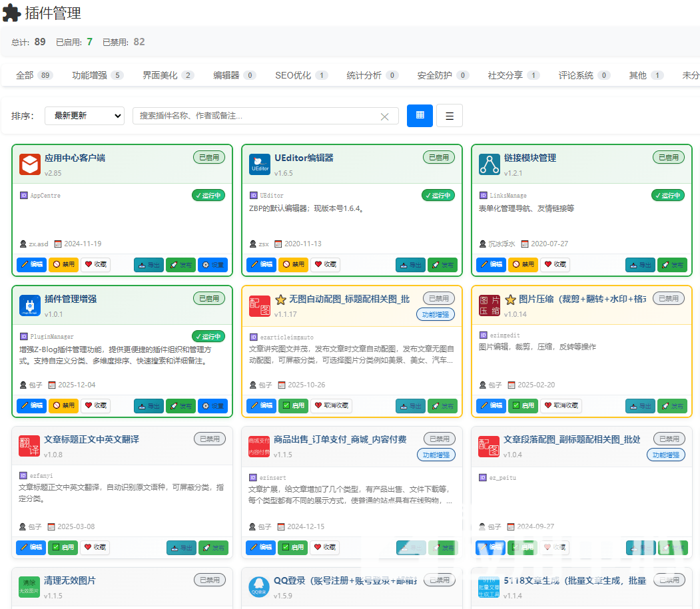Click the 链接模块管理 plugin icon

[x=490, y=164]
